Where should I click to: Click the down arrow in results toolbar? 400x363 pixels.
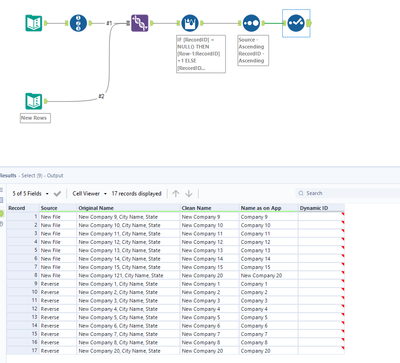(x=189, y=193)
